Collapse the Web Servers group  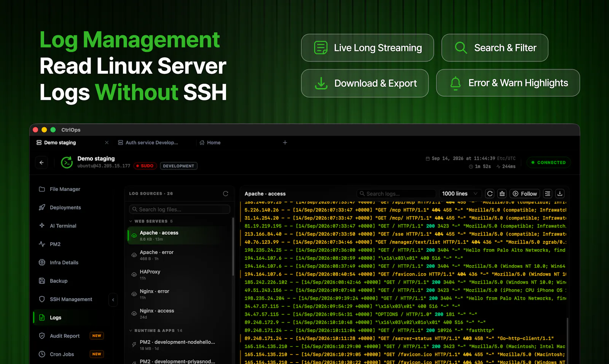(151, 221)
